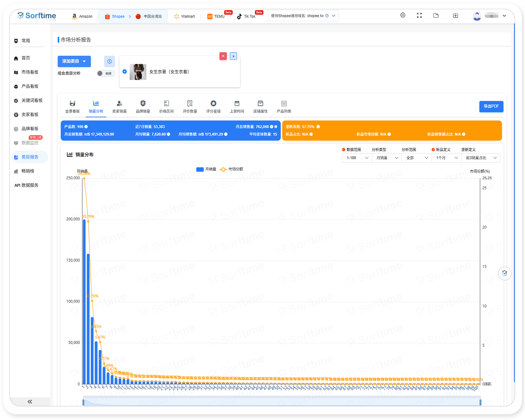Open the folder icon in top bar
This screenshot has height=420, width=525.
pyautogui.click(x=436, y=15)
